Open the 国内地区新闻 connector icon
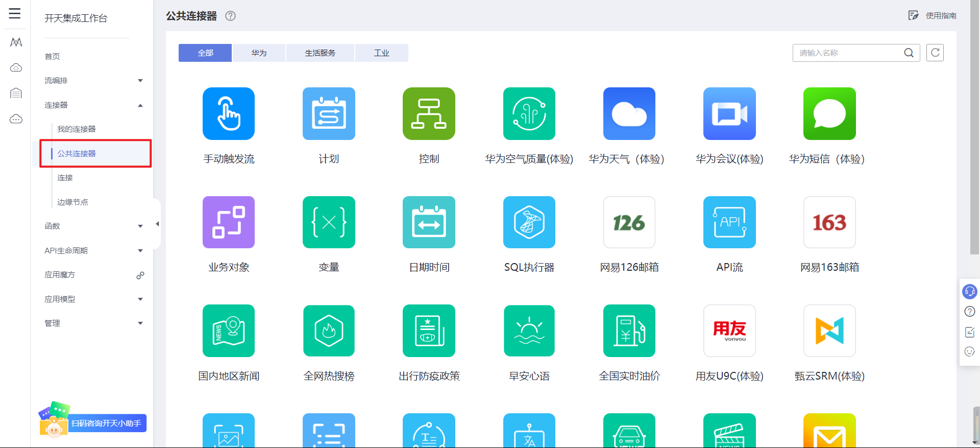Screen dimensions: 980x448 (x=229, y=331)
